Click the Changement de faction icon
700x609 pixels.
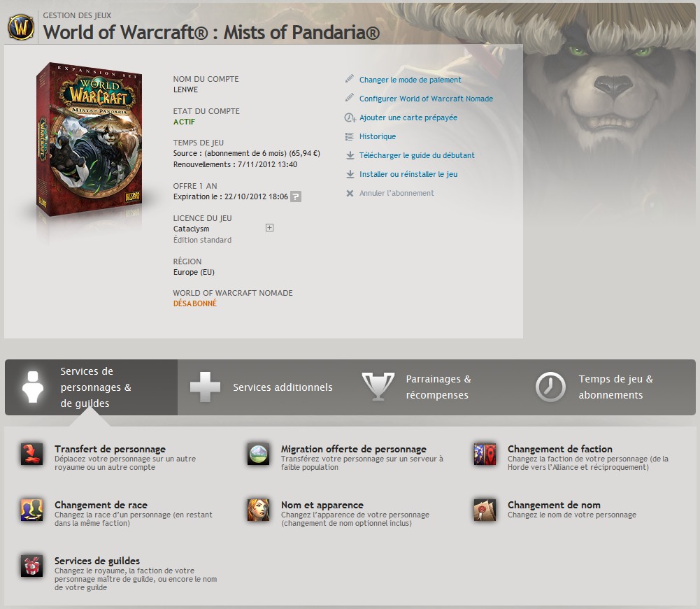tap(485, 454)
